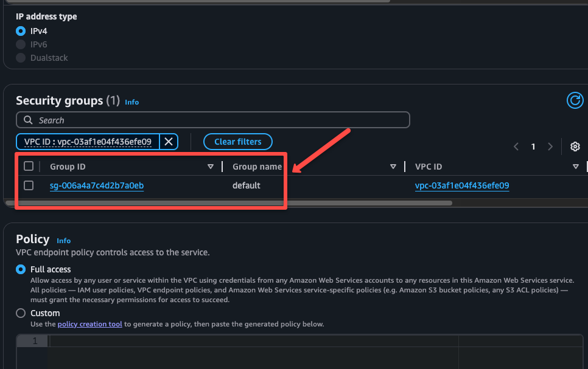Image resolution: width=588 pixels, height=369 pixels.
Task: Open security group sg-006a4a7c4d2b7a0eb
Action: tap(96, 185)
